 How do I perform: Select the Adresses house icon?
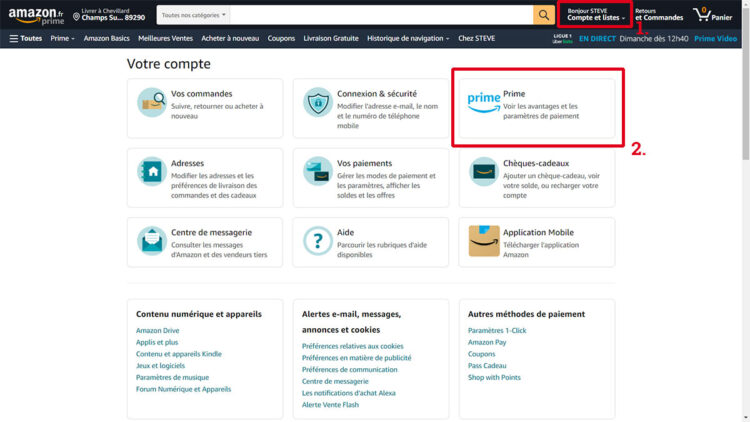click(x=152, y=171)
